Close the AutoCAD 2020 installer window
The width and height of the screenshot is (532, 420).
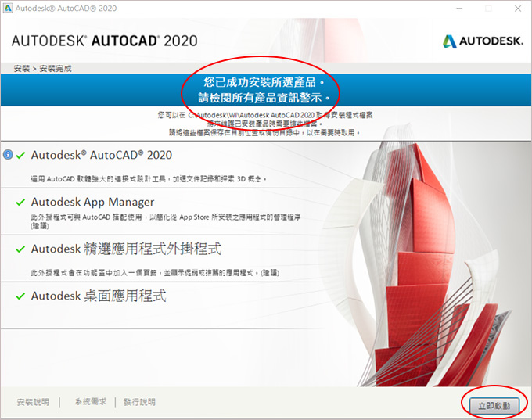pos(518,9)
